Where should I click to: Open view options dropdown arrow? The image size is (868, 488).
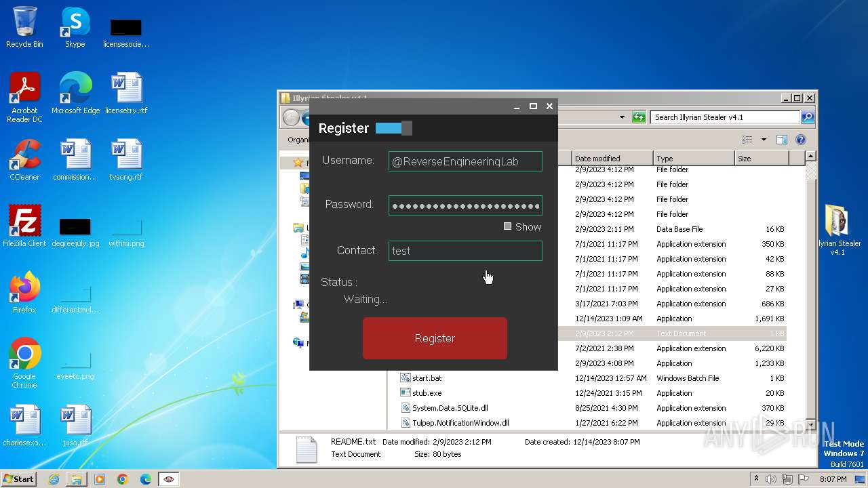[764, 140]
